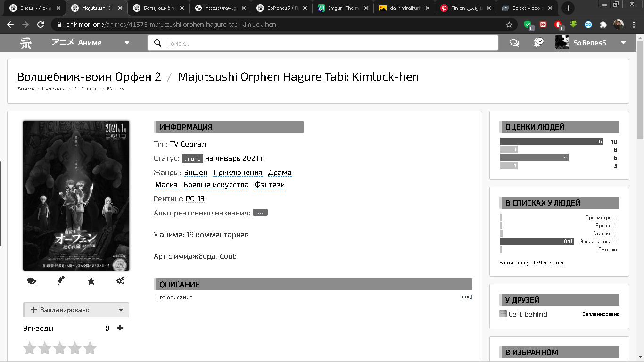Open the Аниме section dropdown arrow
This screenshot has height=362, width=644.
(127, 43)
